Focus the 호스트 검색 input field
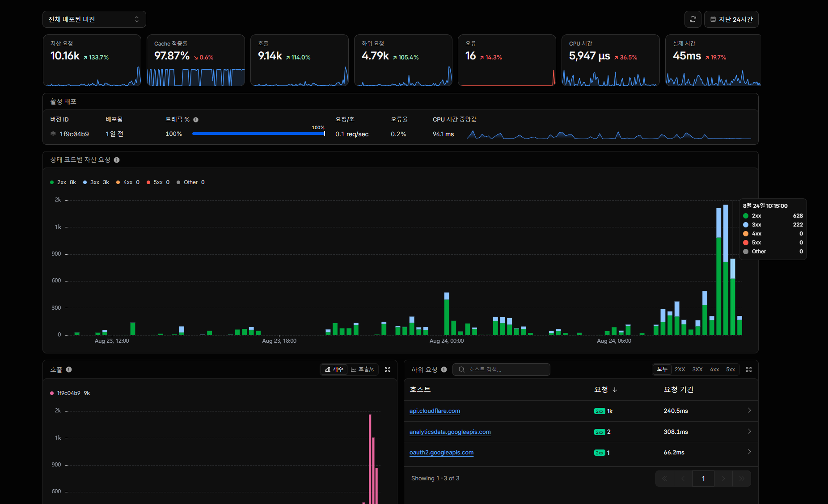The width and height of the screenshot is (828, 504). click(501, 370)
